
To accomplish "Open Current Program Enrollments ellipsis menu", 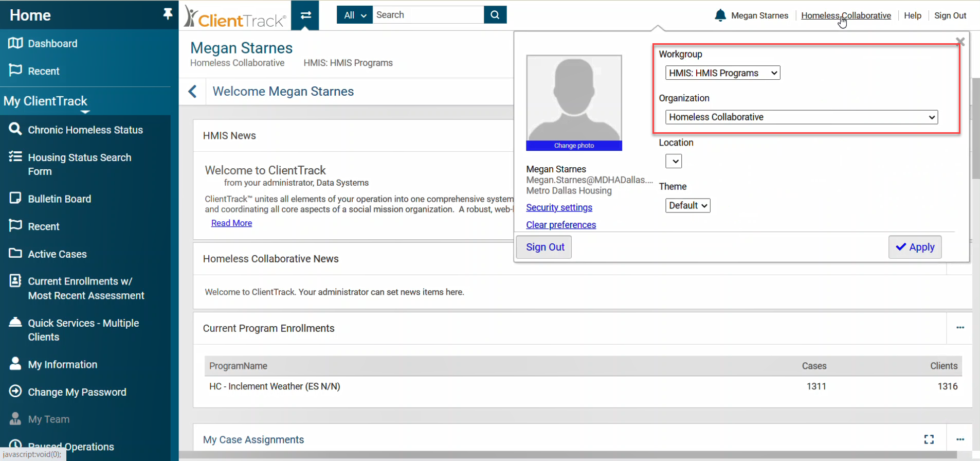I will [x=959, y=328].
